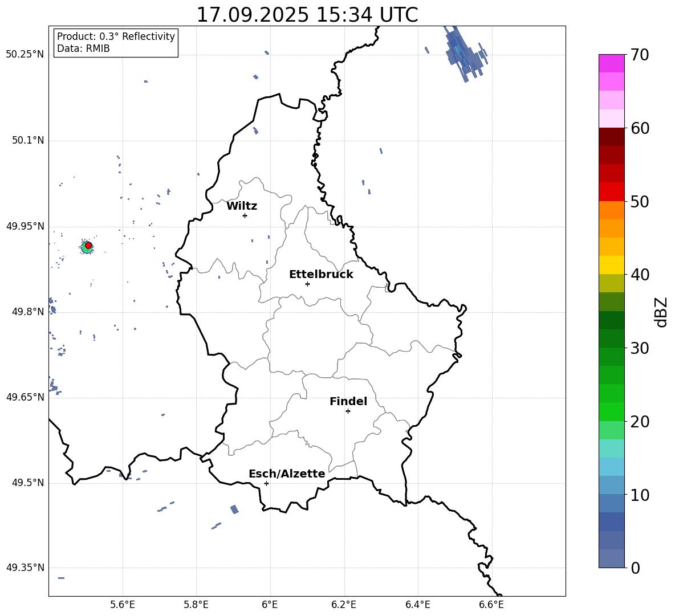Screen dimensions: 675x616
Task: Click the bright green colorbar segment above 20
Action: pos(611,411)
